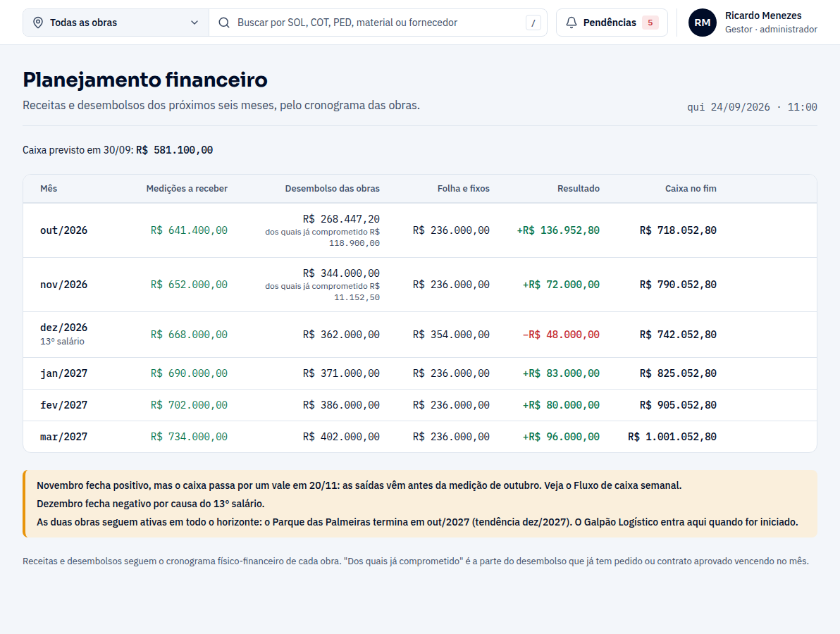The width and height of the screenshot is (840, 634).
Task: Click the Desembolso das obras column header
Action: coord(332,189)
